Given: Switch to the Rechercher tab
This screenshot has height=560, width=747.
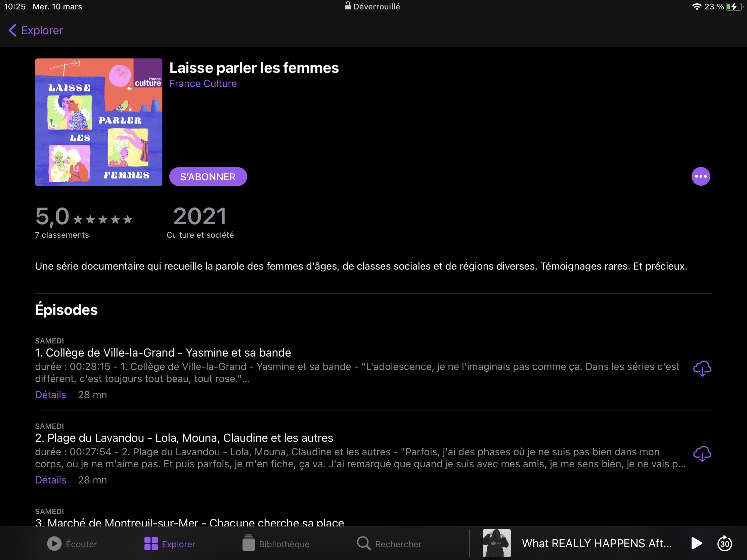Looking at the screenshot, I should 389,544.
